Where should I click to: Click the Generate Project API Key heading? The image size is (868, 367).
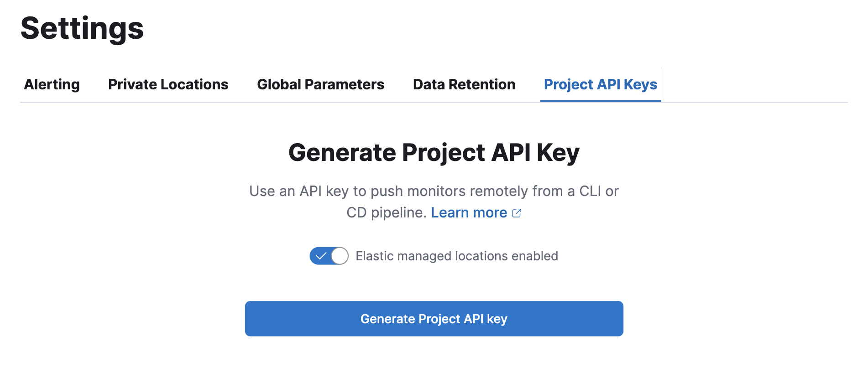point(434,152)
